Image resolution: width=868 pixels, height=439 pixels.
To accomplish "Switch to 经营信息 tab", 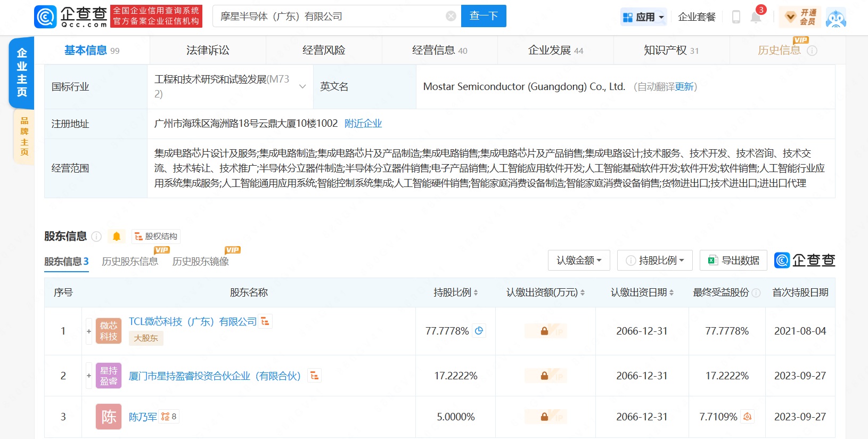I will tap(440, 50).
